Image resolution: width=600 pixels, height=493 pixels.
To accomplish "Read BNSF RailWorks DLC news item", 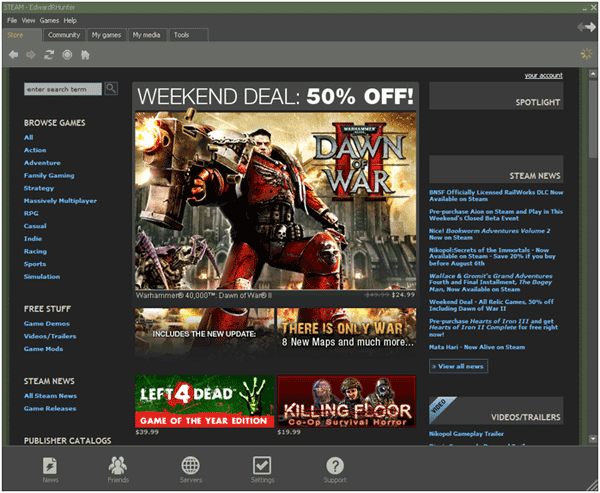I will click(496, 196).
